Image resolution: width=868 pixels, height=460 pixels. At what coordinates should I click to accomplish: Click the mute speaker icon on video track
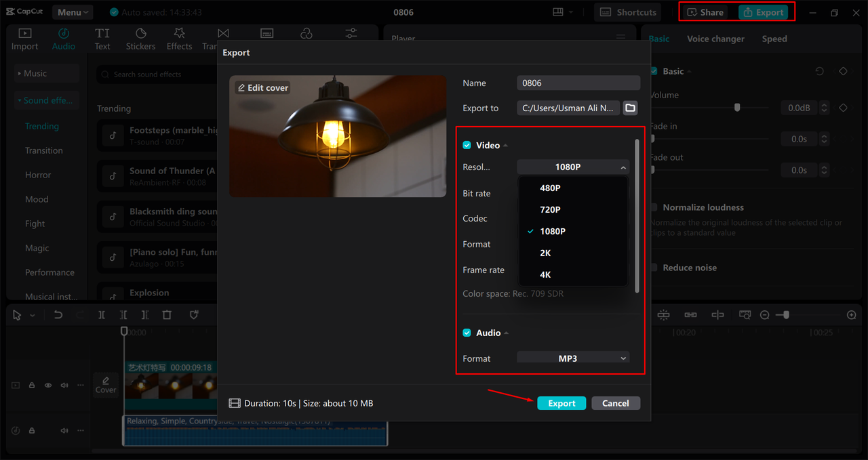(64, 385)
